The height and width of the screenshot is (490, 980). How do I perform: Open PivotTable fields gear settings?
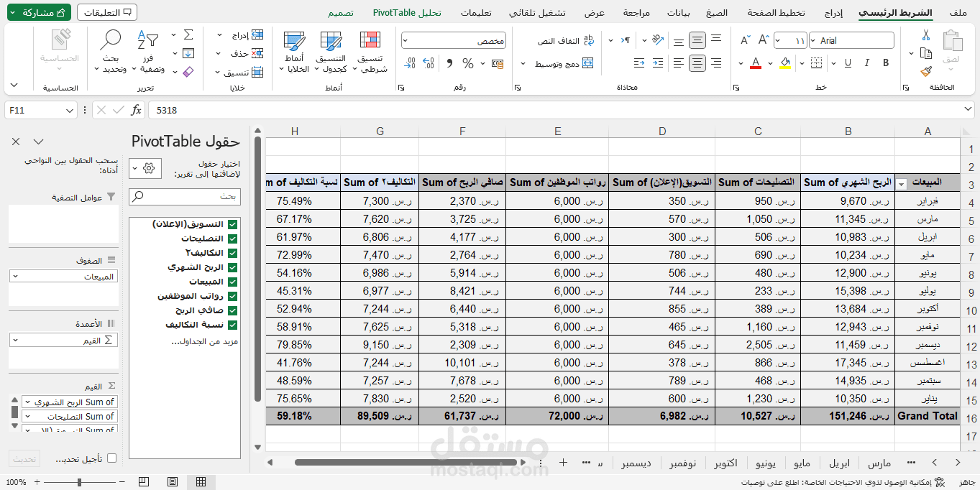point(149,168)
